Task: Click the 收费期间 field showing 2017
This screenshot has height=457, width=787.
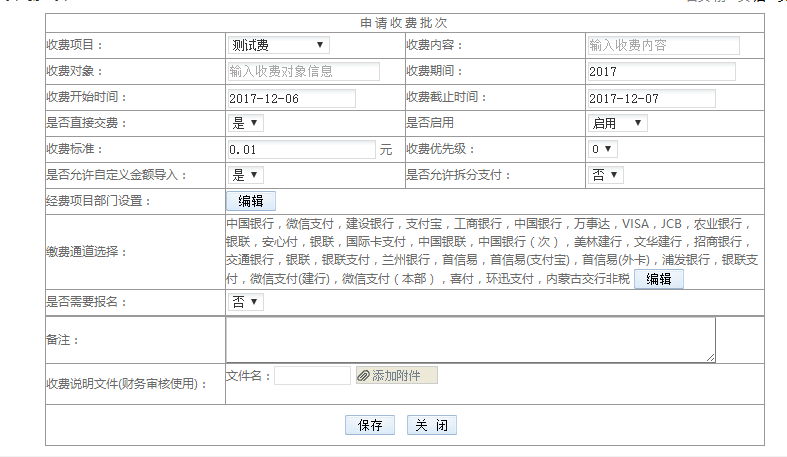Action: coord(660,71)
